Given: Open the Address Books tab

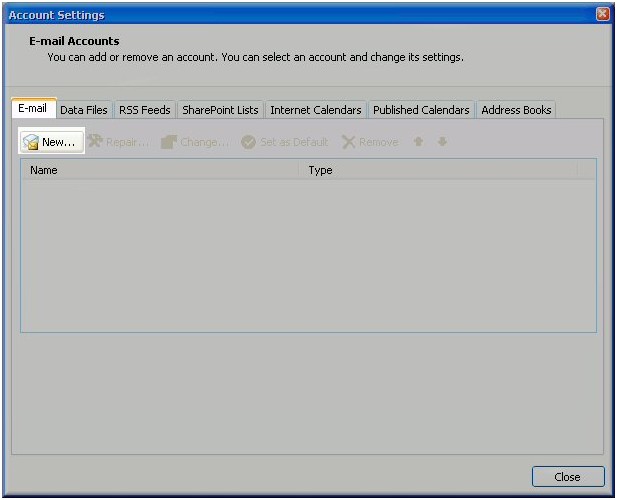Looking at the screenshot, I should 516,110.
